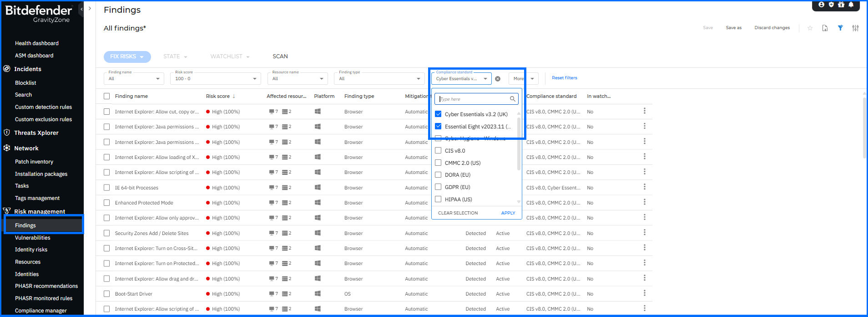The height and width of the screenshot is (317, 868).
Task: Click the Reset filters link
Action: (x=564, y=78)
